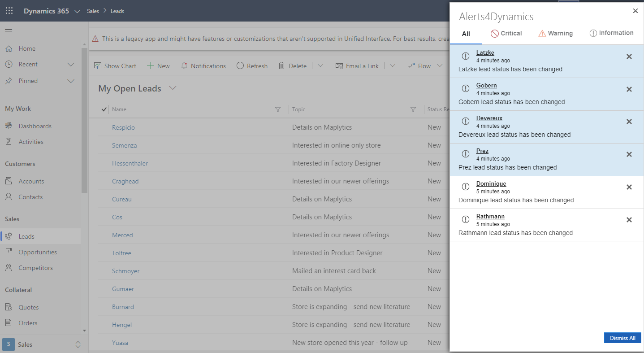Click the sidebar vertical scrollbar

[85, 121]
